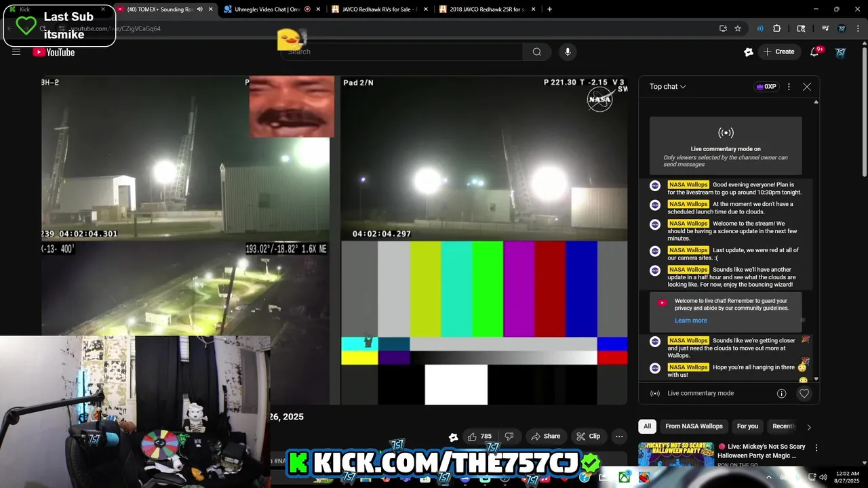Switch to JAYCO Redhawk RVs for Sale tab
868x488 pixels.
pos(379,9)
